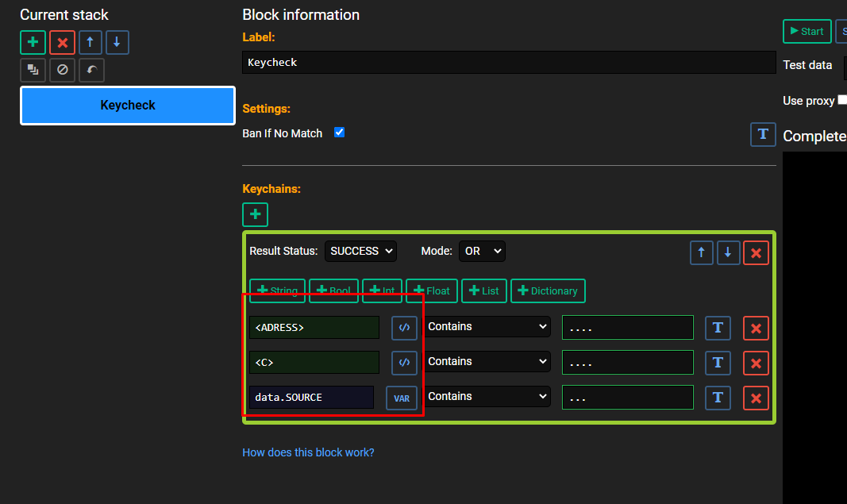Select the Keycheck block in the stack
Screen dimensions: 847x504
(128, 106)
